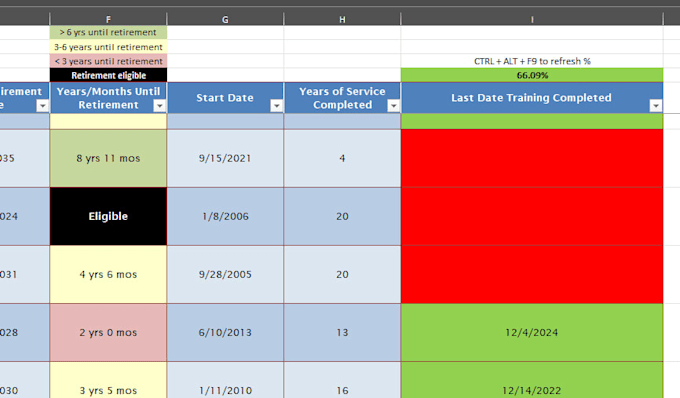Open the filter dropdown of the cut-off retirement date column
Image resolution: width=680 pixels, height=398 pixels.
point(42,106)
